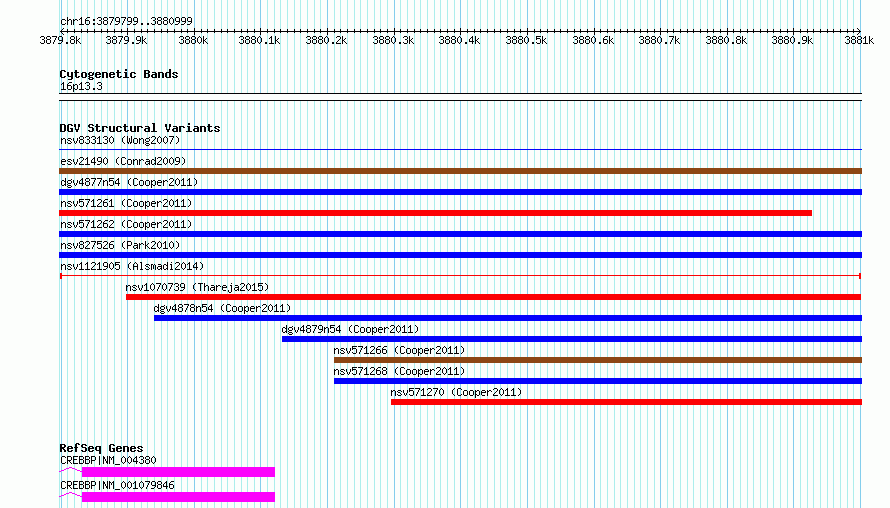Click the 3880.1k ruler tick label
The width and height of the screenshot is (890, 508).
pos(259,40)
